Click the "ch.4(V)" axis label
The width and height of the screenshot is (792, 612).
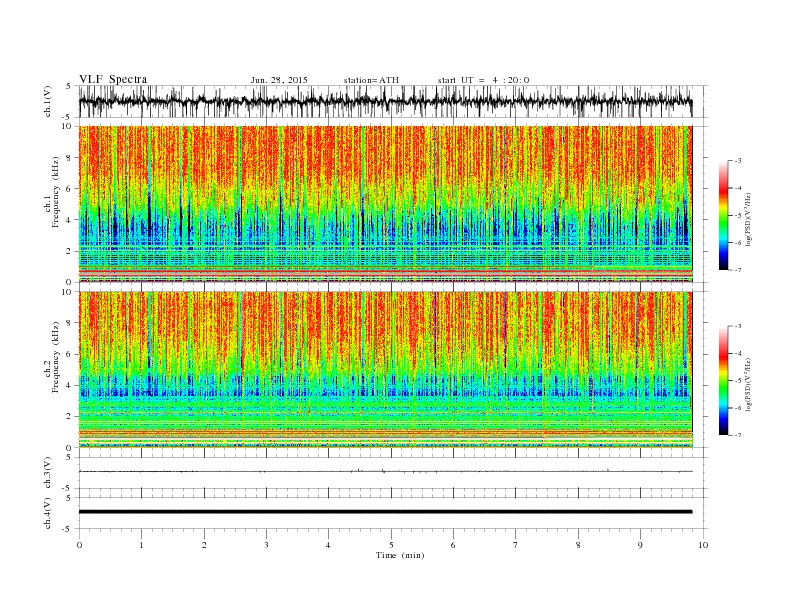pos(48,513)
